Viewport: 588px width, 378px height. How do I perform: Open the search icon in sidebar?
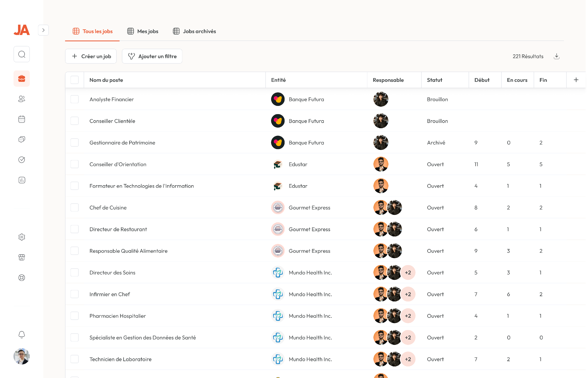click(22, 54)
